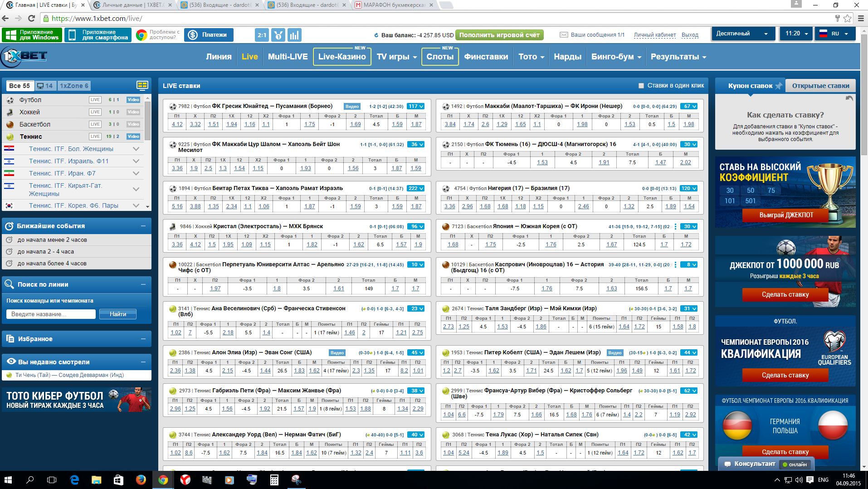868x489 pixels.
Task: Open the Windows calculator in taskbar
Action: click(274, 479)
